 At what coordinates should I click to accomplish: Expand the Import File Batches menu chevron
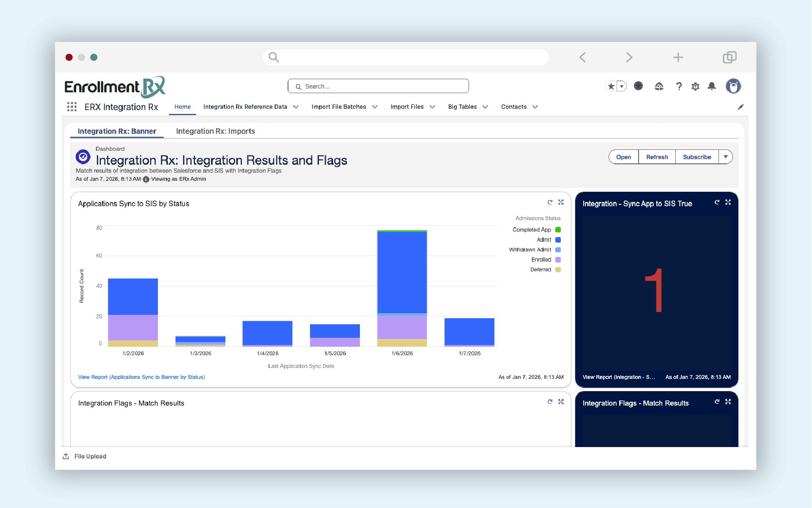(375, 107)
